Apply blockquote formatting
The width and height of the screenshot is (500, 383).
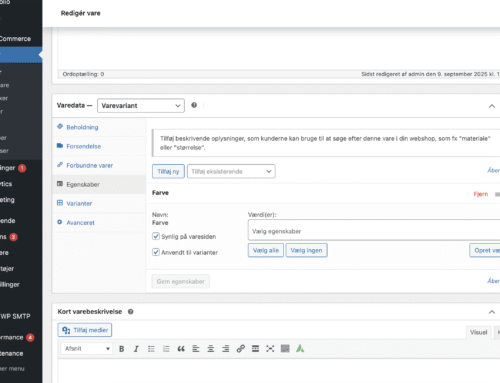tap(181, 349)
